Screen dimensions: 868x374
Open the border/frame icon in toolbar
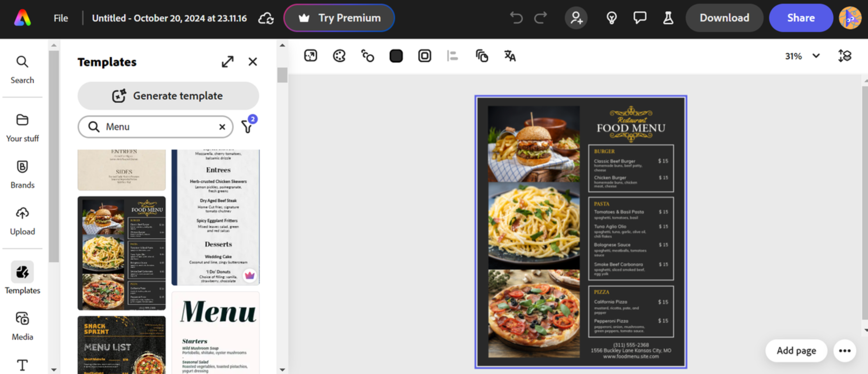click(425, 56)
